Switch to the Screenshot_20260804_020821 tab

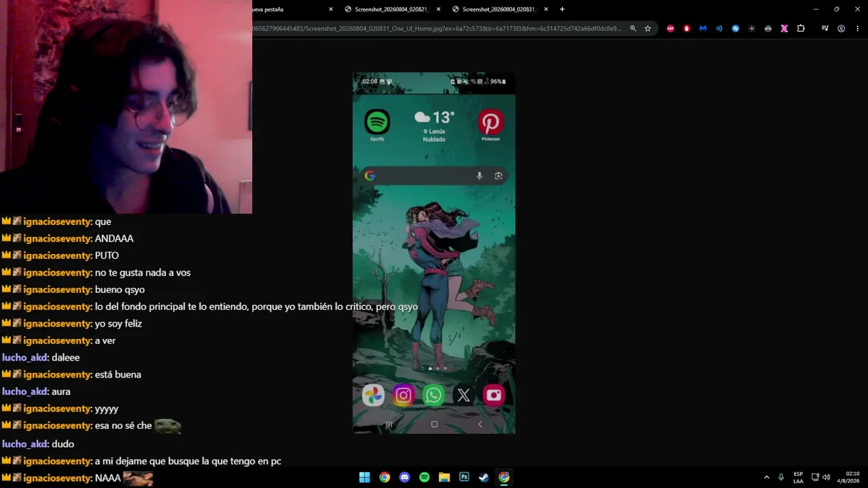pyautogui.click(x=392, y=9)
